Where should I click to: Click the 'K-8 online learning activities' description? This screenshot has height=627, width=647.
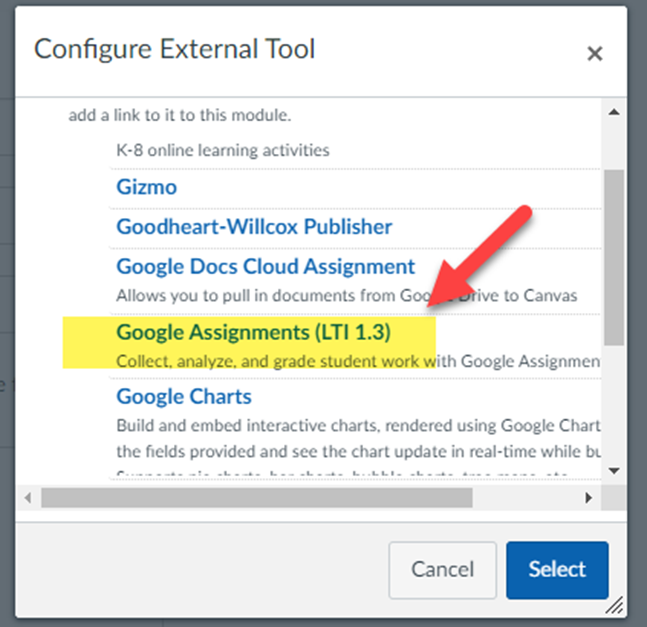(x=222, y=151)
